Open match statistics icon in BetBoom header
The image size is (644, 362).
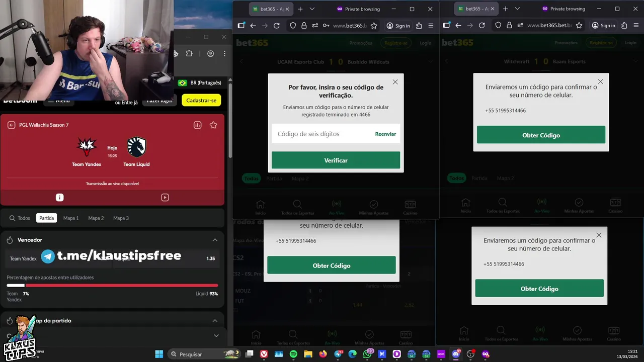pyautogui.click(x=198, y=125)
